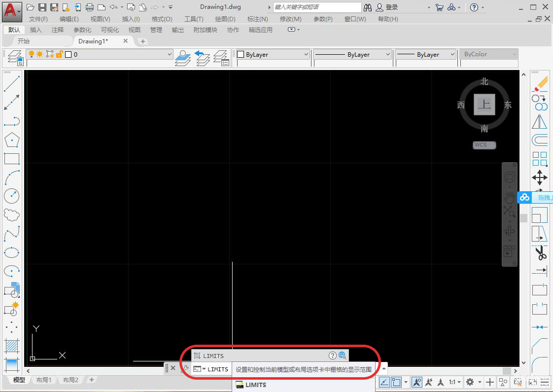This screenshot has width=553, height=392.
Task: Toggle layer 0 freeze sun icon
Action: (x=40, y=54)
